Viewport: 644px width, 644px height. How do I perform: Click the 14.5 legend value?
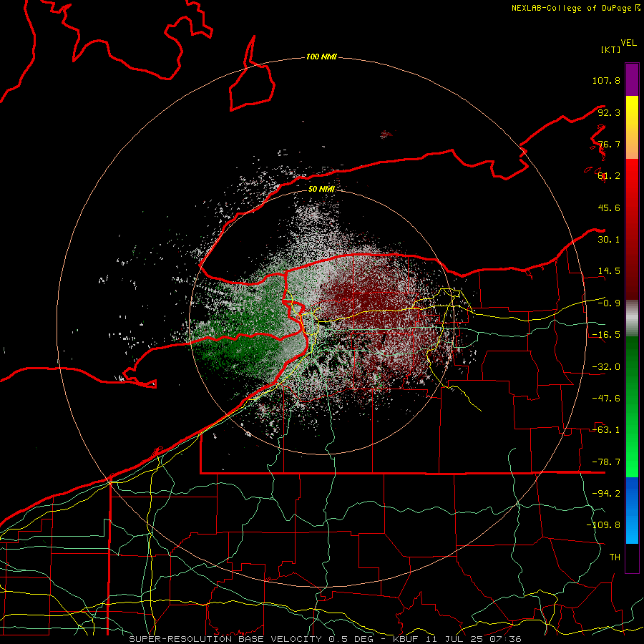609,271
